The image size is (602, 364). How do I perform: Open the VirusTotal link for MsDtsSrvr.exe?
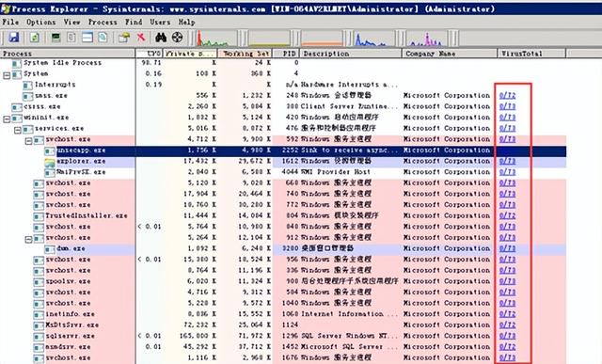coord(507,325)
